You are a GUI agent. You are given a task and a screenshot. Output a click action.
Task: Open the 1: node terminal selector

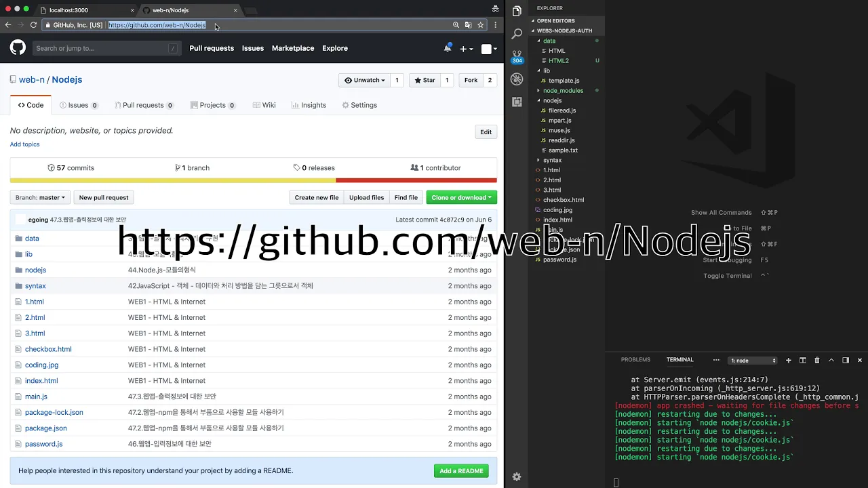click(x=753, y=361)
